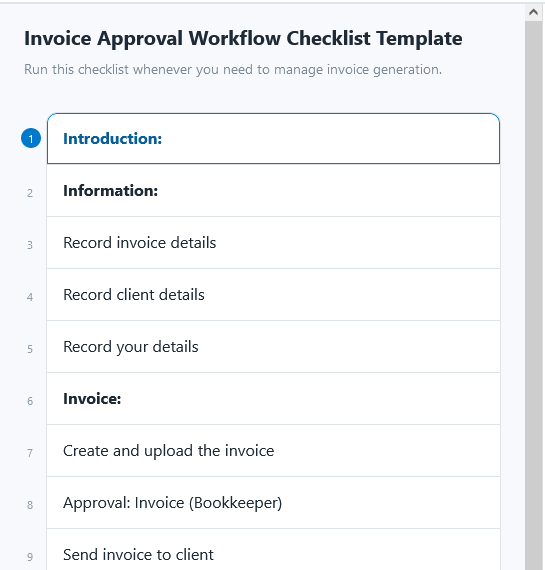Select the Information: heading task
Image resolution: width=545 pixels, height=570 pixels.
273,190
